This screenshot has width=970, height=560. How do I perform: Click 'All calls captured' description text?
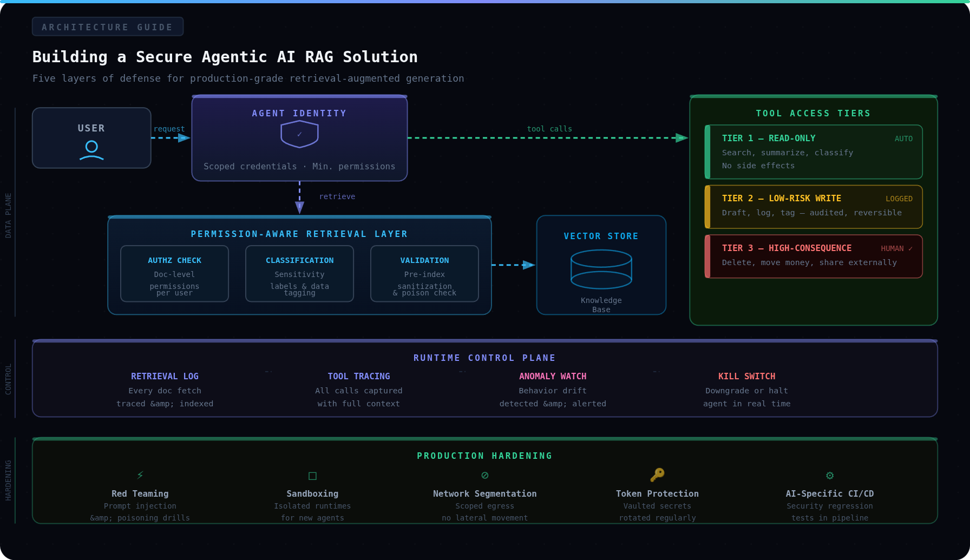[359, 391]
